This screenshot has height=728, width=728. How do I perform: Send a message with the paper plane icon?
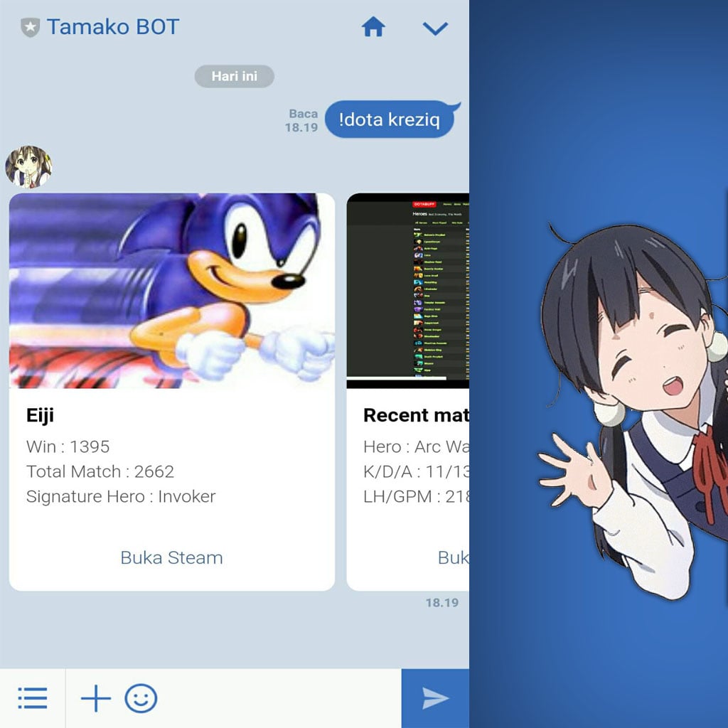click(x=436, y=697)
